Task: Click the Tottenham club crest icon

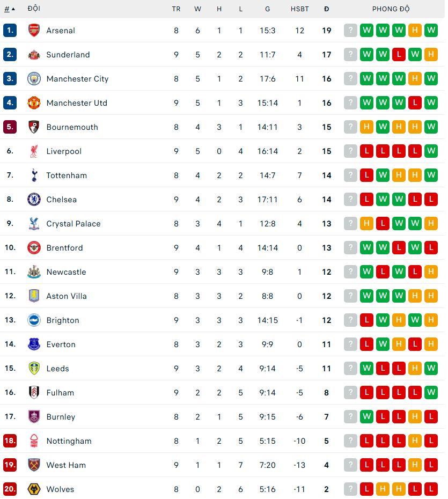Action: 34,175
